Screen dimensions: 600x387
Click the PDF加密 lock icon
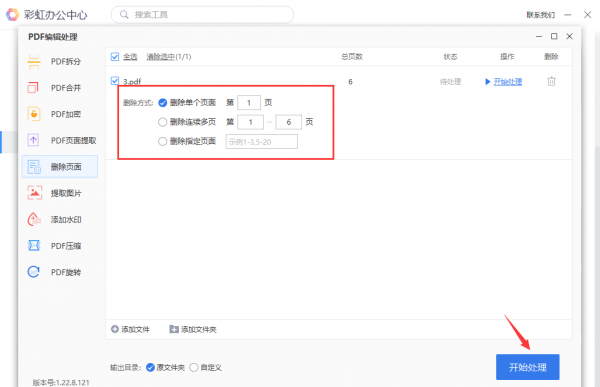34,114
